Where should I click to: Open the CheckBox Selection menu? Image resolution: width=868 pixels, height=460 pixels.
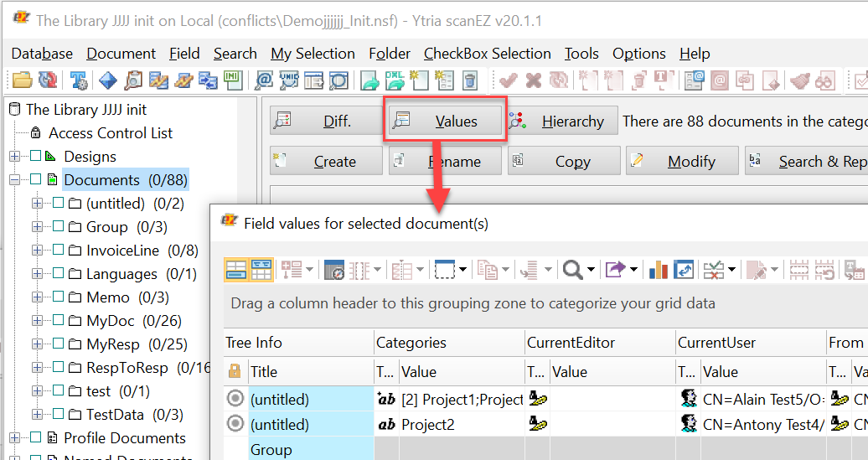[x=487, y=54]
